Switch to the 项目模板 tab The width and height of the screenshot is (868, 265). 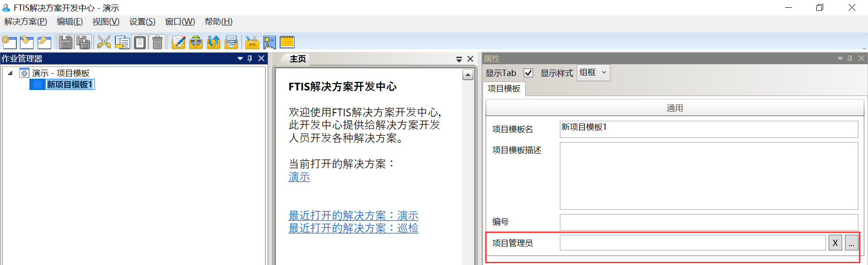click(x=504, y=89)
